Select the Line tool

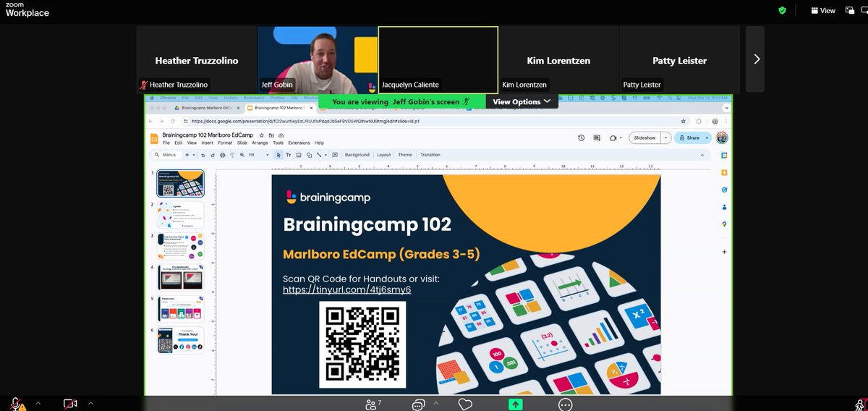(318, 155)
